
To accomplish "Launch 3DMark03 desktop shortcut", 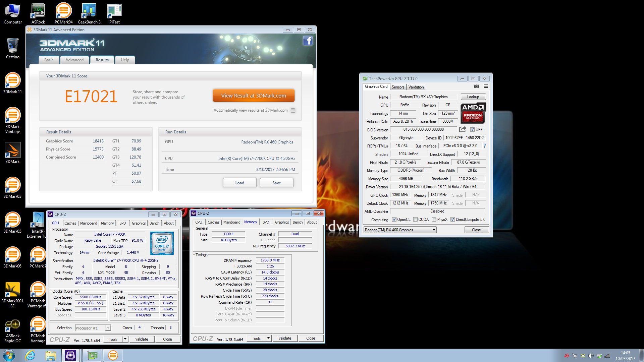I will (12, 188).
